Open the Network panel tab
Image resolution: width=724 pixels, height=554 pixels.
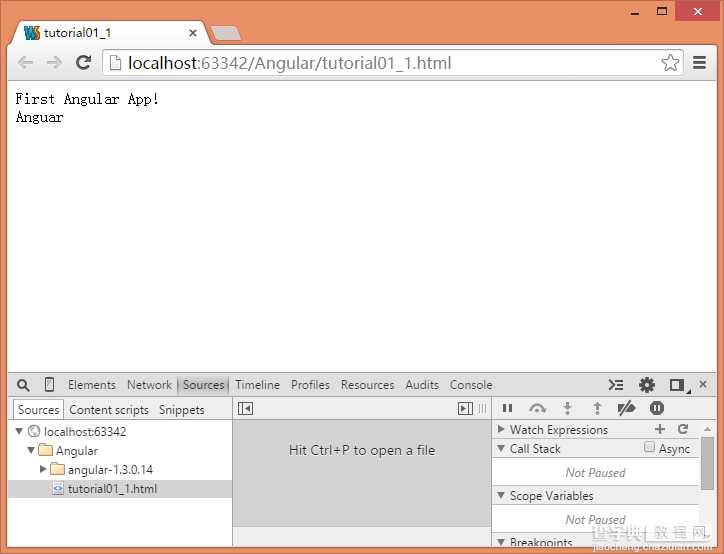(149, 385)
